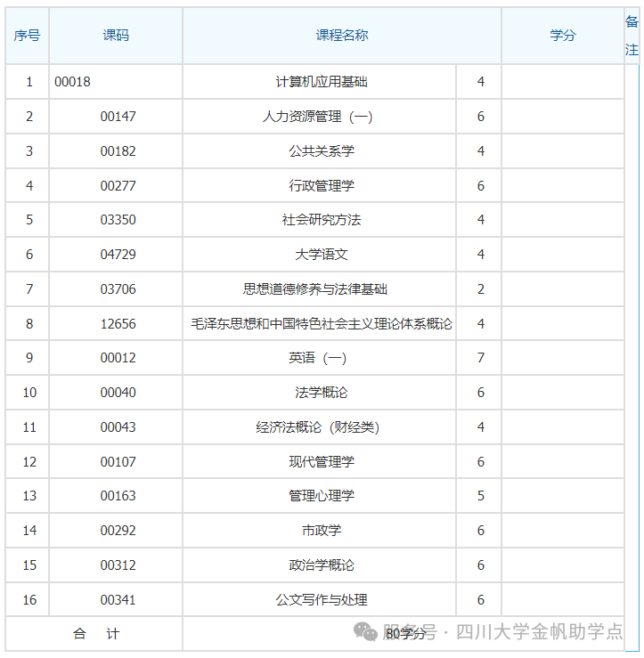Click the 学分 column header

click(563, 36)
